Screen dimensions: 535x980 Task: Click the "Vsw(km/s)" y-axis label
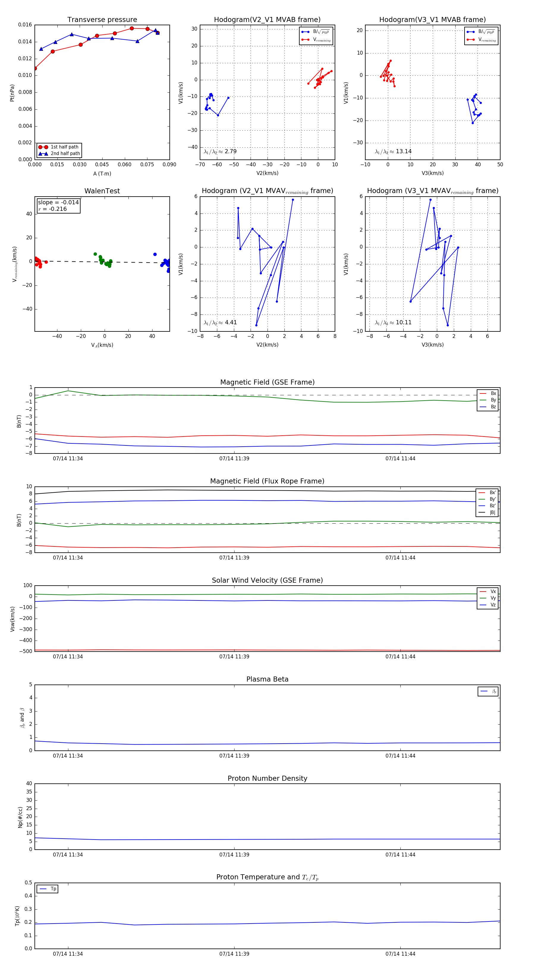tap(12, 619)
